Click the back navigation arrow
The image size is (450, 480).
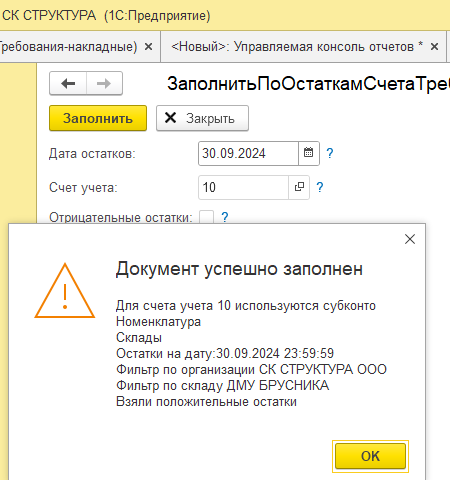[68, 83]
